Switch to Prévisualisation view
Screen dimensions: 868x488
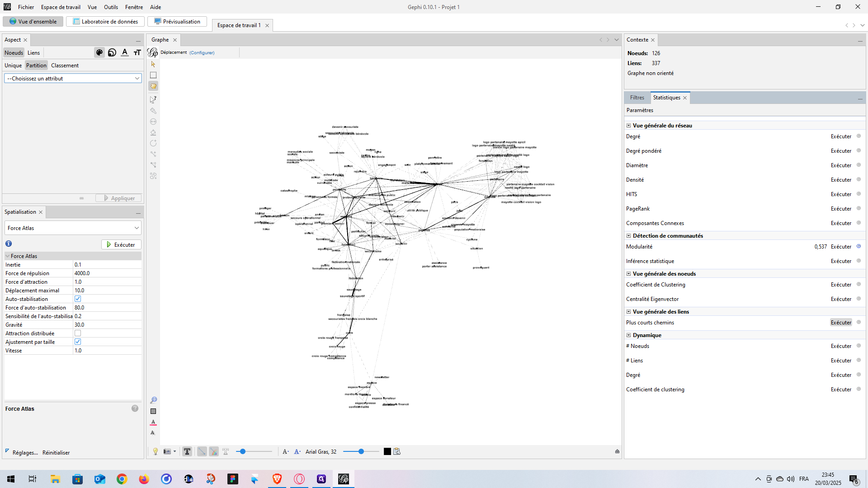point(177,21)
